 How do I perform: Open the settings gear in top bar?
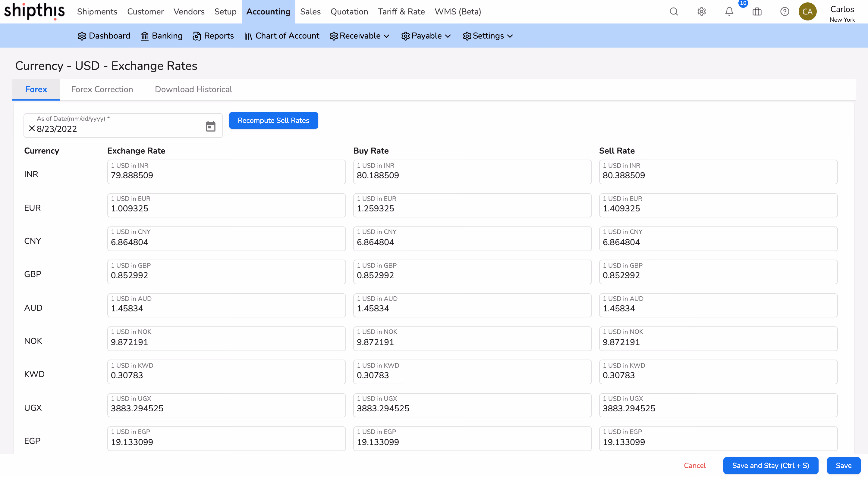(702, 11)
